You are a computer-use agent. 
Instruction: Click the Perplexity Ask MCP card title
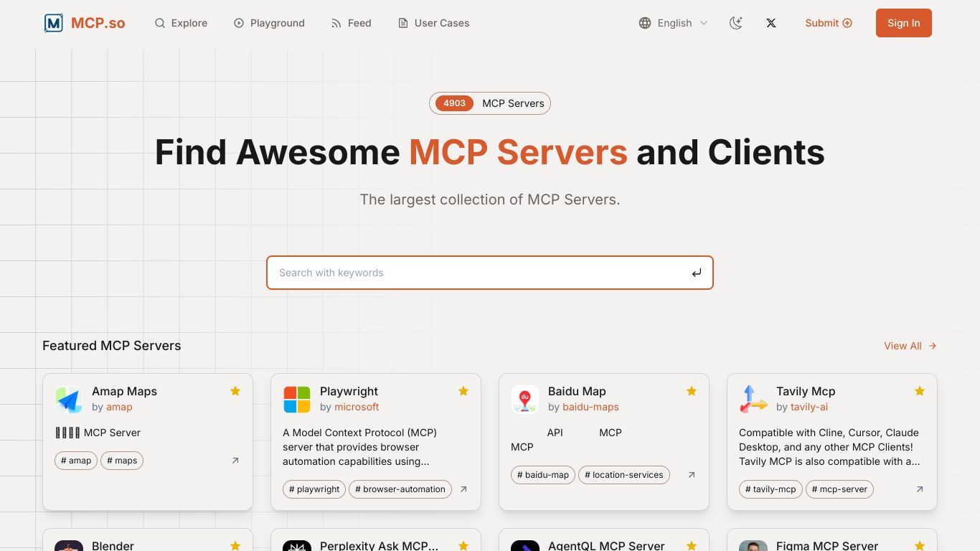(x=379, y=545)
